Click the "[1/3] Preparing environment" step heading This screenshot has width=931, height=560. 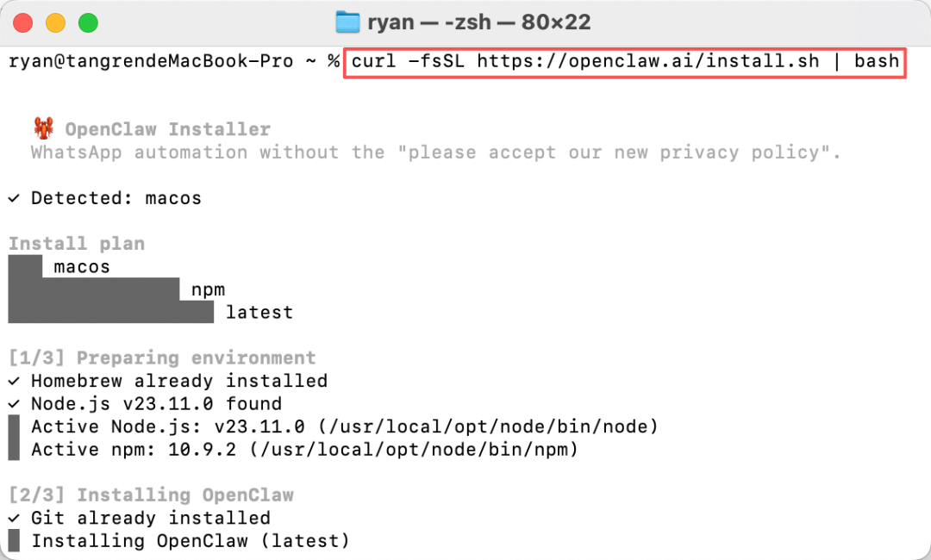point(162,358)
